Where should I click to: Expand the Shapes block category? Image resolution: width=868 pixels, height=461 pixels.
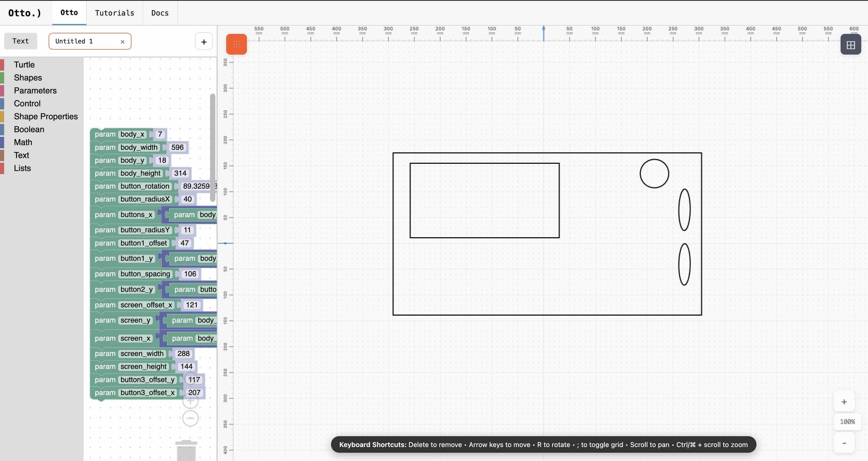(x=28, y=77)
